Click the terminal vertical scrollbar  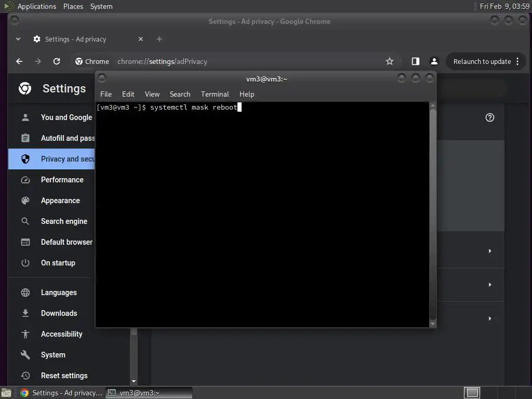433,215
